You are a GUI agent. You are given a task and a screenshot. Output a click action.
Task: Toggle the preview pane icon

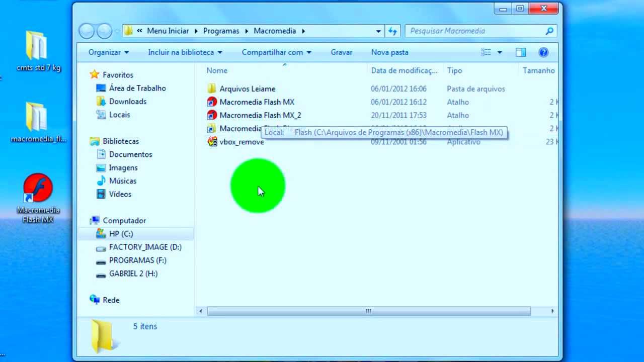click(521, 52)
